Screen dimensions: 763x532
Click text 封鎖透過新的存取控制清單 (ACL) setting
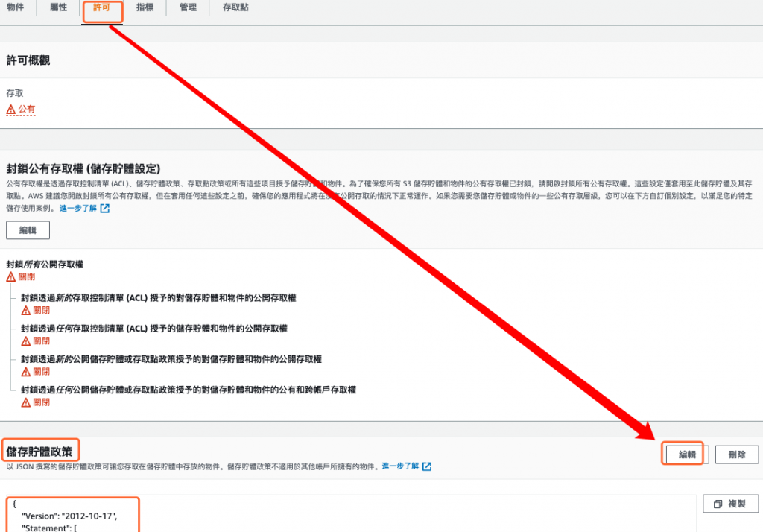point(158,298)
